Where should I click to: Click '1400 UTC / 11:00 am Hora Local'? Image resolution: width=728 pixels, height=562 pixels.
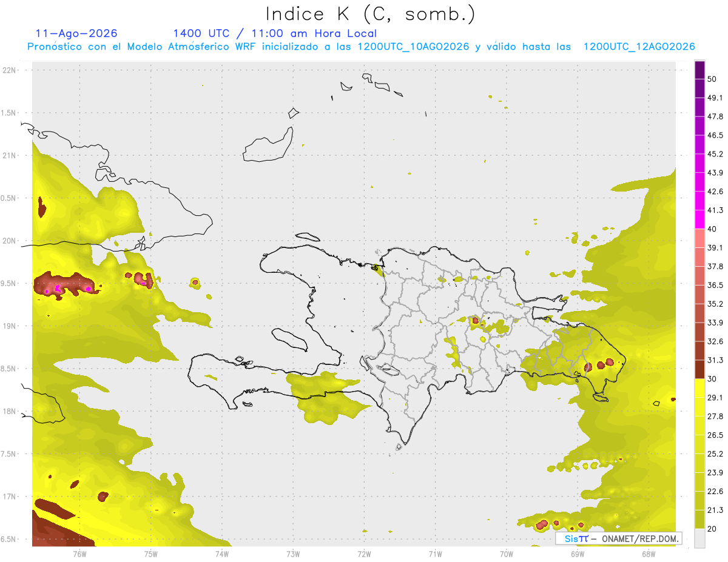(275, 33)
